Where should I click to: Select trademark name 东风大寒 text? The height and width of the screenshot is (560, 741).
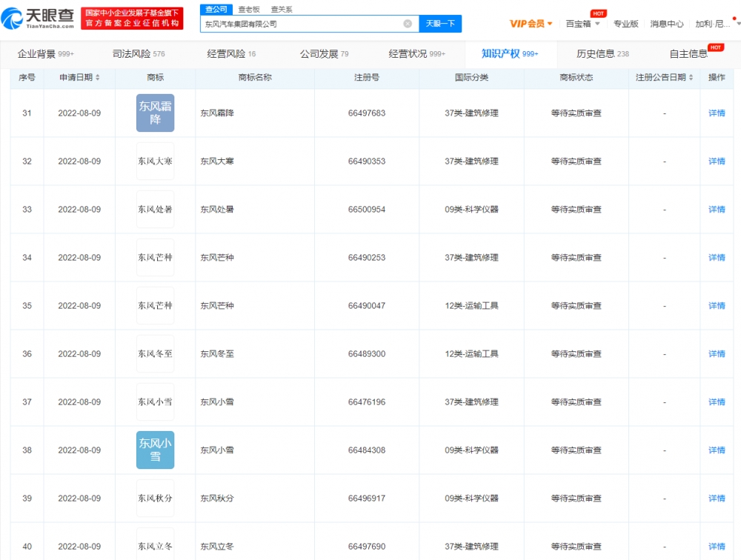tap(217, 161)
